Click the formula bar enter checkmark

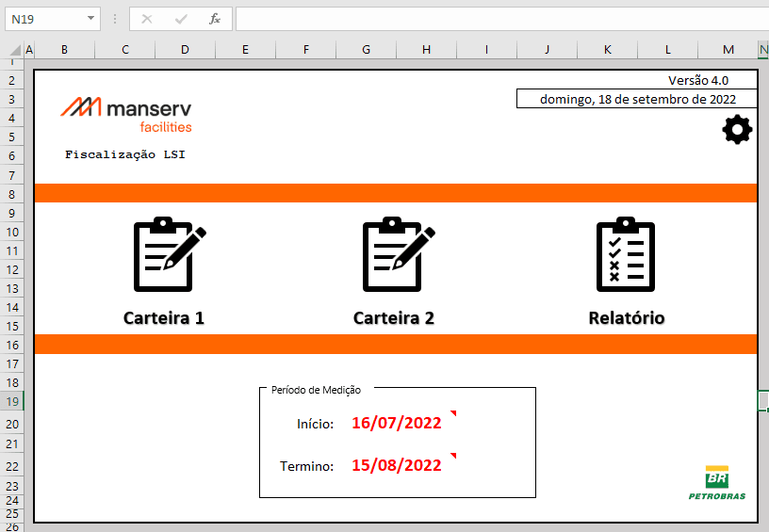181,19
